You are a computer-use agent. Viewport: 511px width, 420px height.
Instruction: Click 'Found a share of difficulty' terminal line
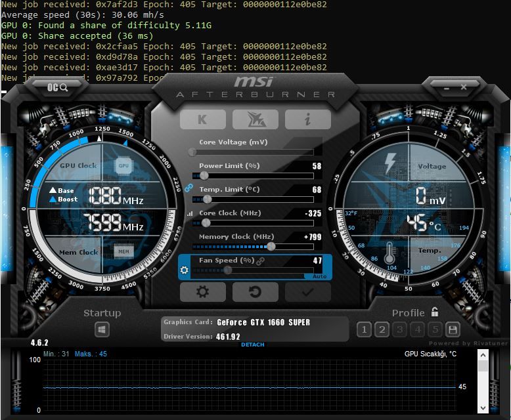[x=106, y=26]
